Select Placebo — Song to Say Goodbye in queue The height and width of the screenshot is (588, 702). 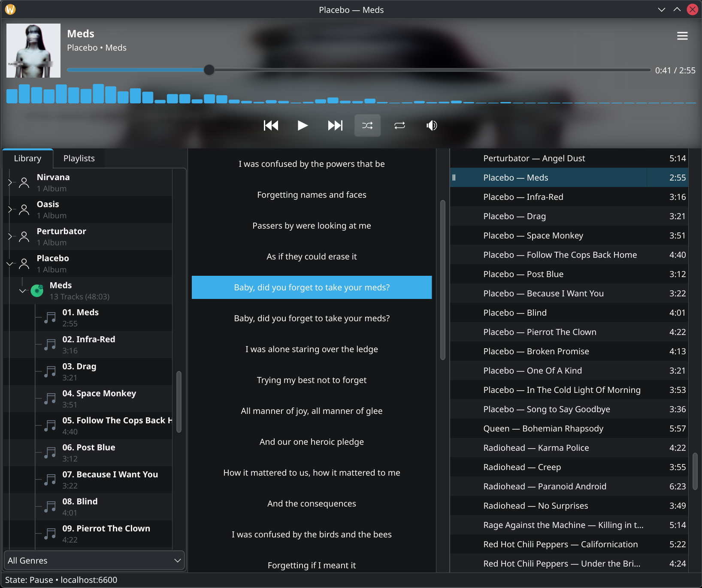coord(569,409)
